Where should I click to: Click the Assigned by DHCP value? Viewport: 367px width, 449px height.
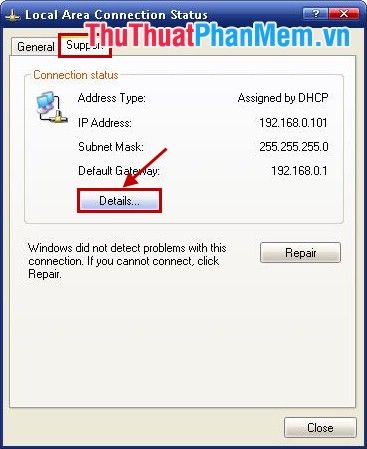pos(283,98)
